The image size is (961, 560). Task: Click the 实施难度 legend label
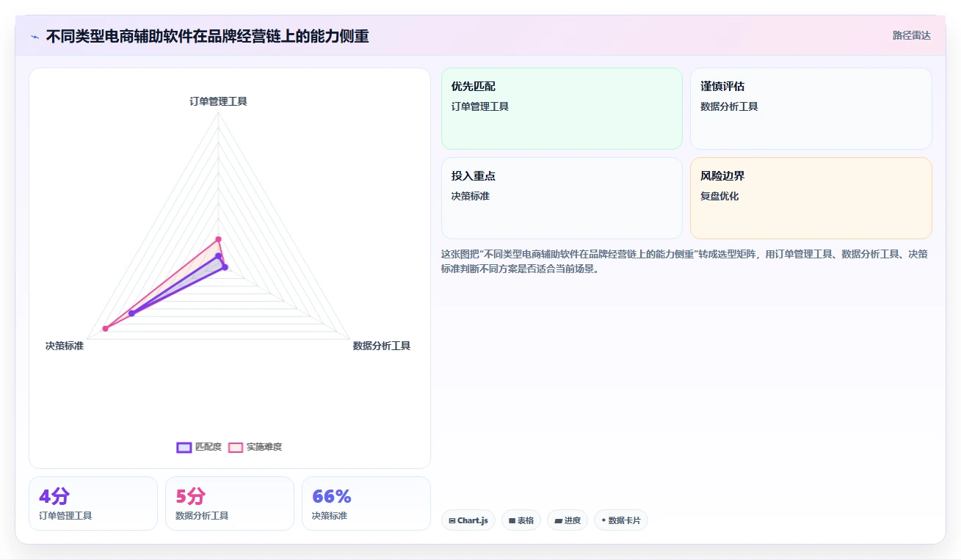[x=264, y=447]
